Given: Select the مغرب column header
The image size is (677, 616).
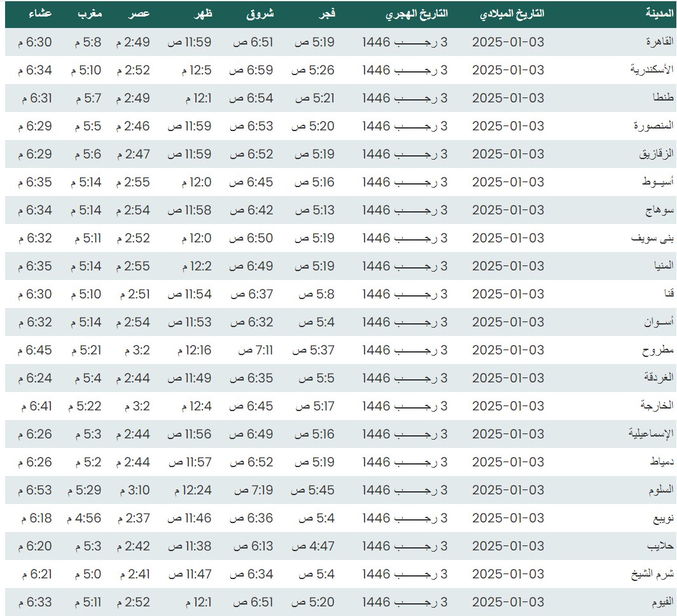Looking at the screenshot, I should click(x=90, y=14).
